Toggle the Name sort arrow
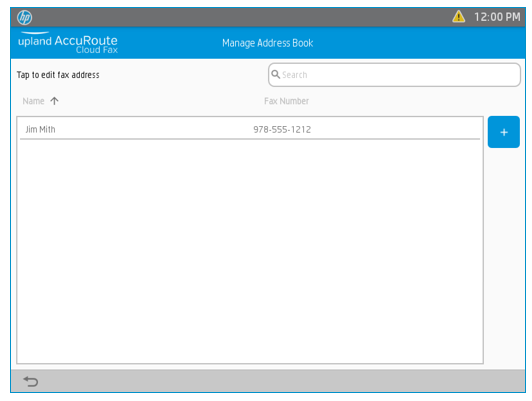The height and width of the screenshot is (401, 532). pos(54,101)
